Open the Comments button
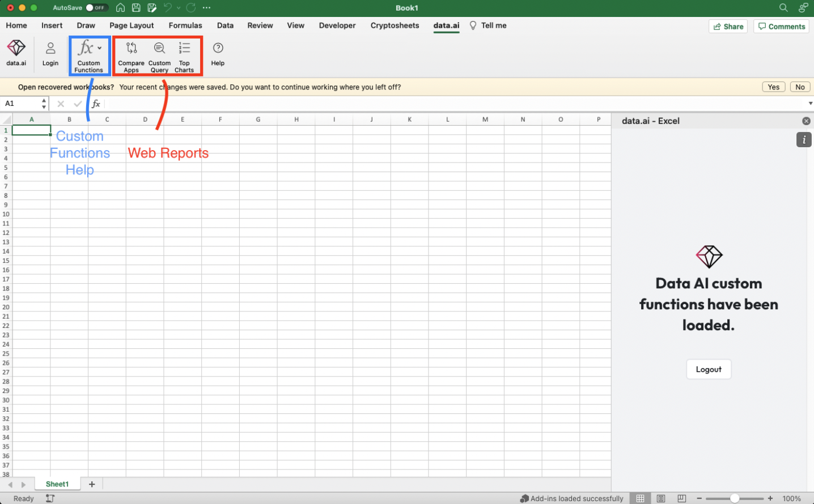 tap(781, 27)
